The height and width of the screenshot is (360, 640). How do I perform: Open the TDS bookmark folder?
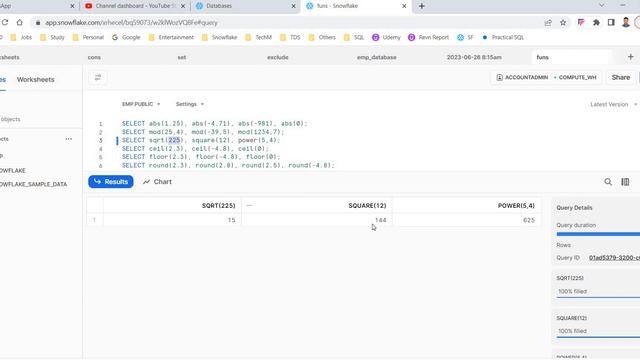290,37
